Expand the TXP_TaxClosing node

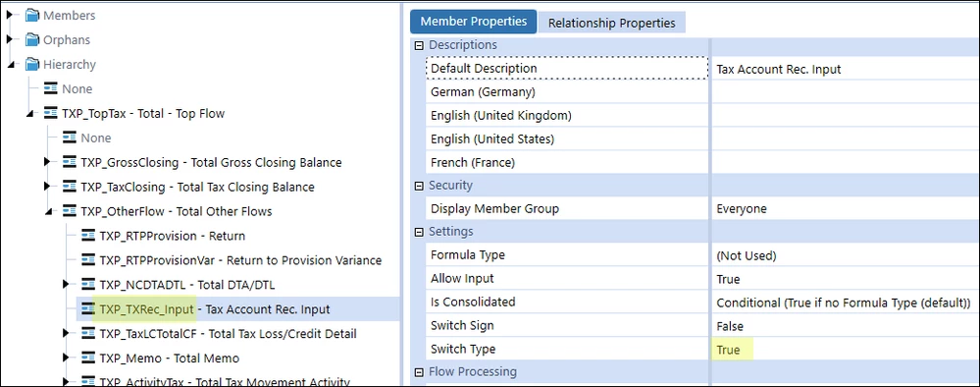47,187
